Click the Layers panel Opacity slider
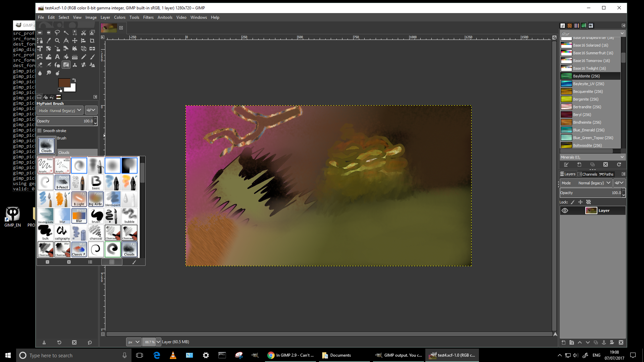The image size is (644, 362). (x=591, y=193)
